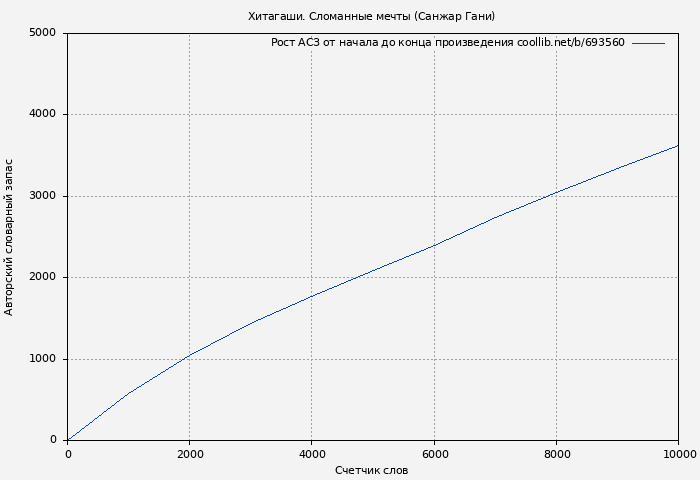Click the x-axis tick label 8000
The height and width of the screenshot is (480, 700).
(557, 454)
